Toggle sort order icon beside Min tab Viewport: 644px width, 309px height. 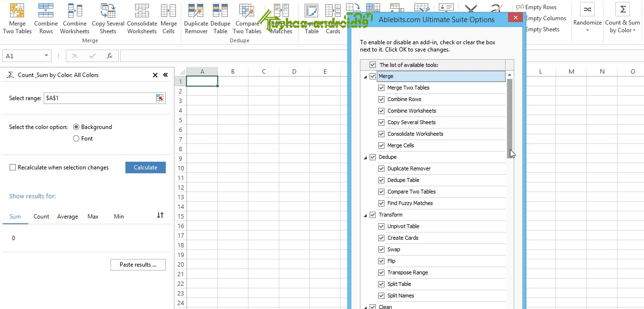pos(160,215)
